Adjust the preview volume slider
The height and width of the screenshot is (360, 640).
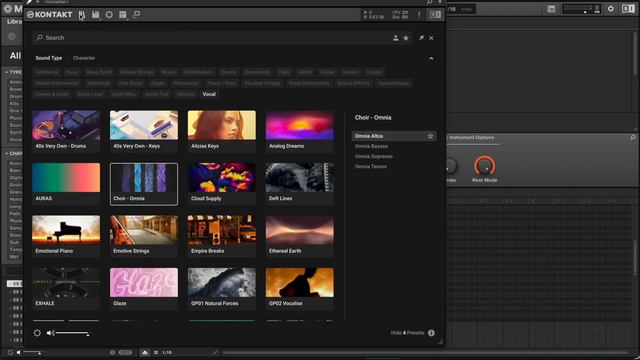coord(72,333)
